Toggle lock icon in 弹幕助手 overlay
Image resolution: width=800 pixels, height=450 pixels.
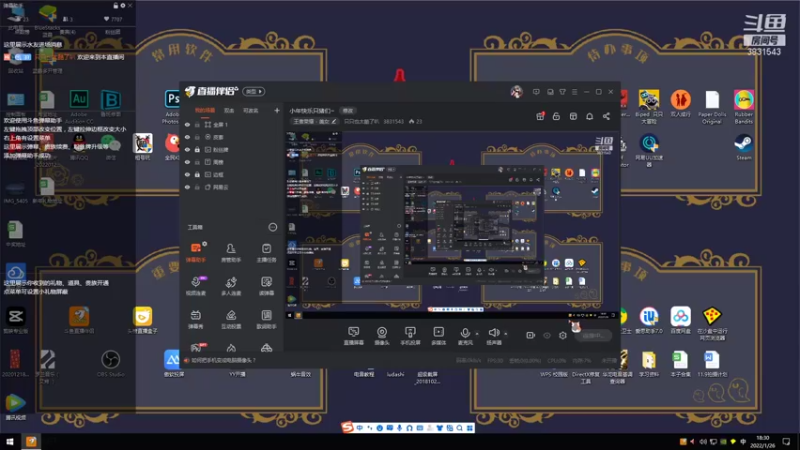pyautogui.click(x=115, y=6)
